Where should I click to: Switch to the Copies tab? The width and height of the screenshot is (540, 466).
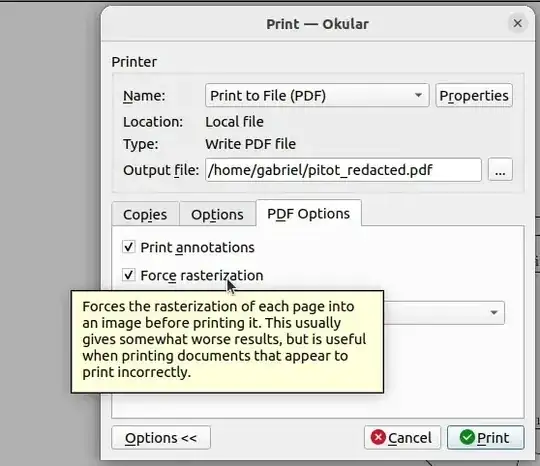point(145,214)
